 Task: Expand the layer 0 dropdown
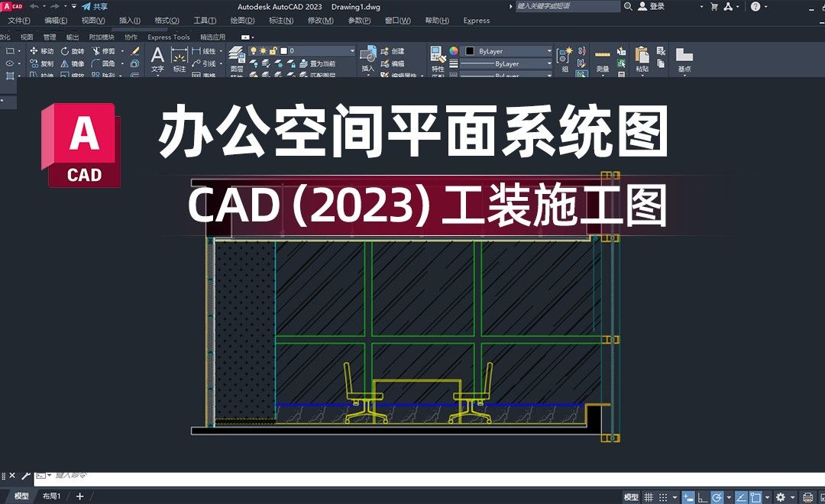pyautogui.click(x=352, y=50)
